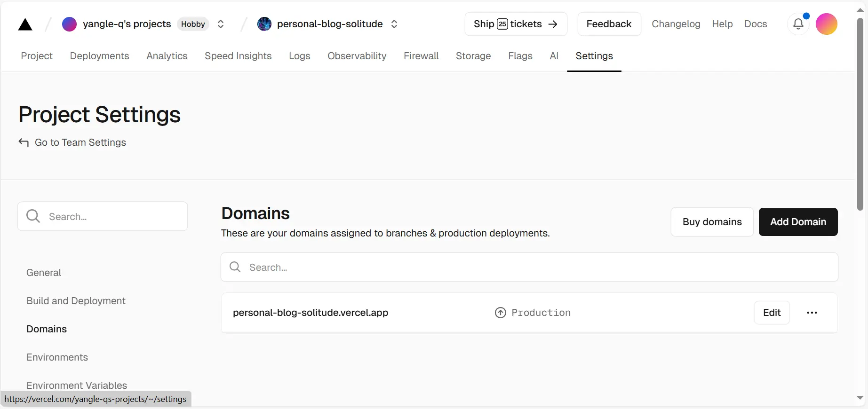
Task: Open the Docs link
Action: click(756, 24)
